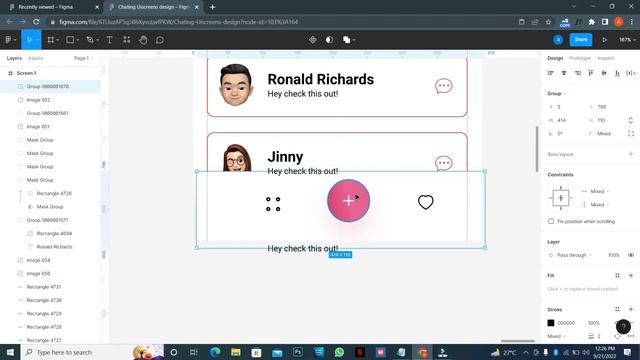The image size is (640, 360).
Task: Switch to the Design tab
Action: (x=555, y=58)
